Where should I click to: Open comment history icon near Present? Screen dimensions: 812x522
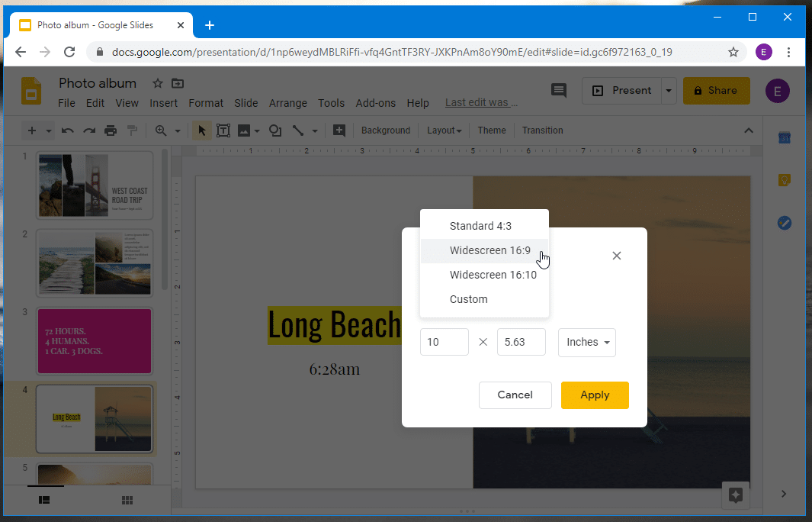coord(559,90)
